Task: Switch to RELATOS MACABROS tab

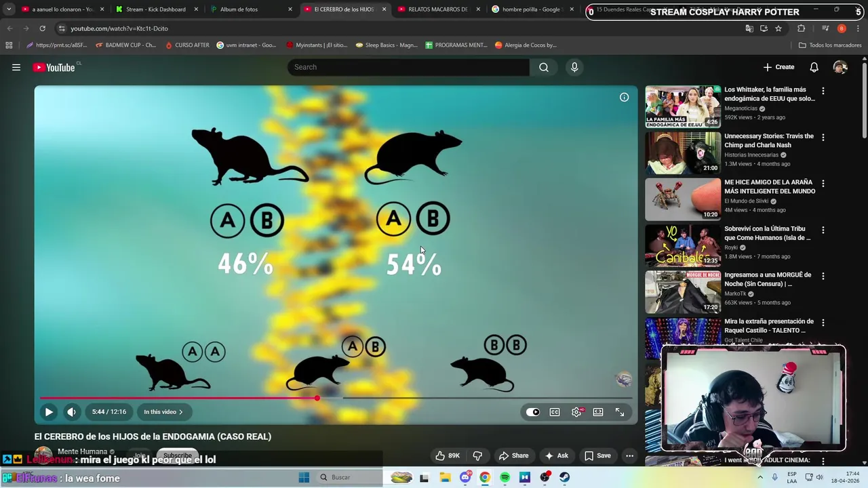Action: (437, 9)
